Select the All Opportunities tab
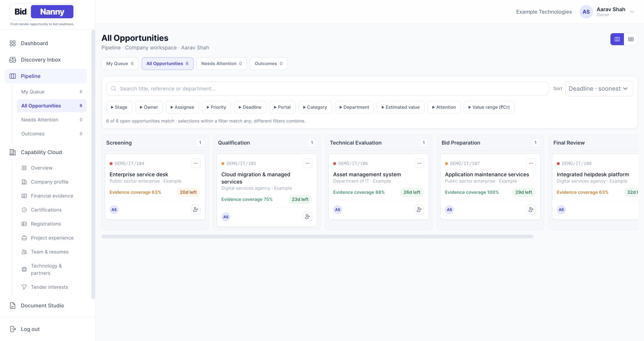The image size is (644, 341). pyautogui.click(x=167, y=64)
